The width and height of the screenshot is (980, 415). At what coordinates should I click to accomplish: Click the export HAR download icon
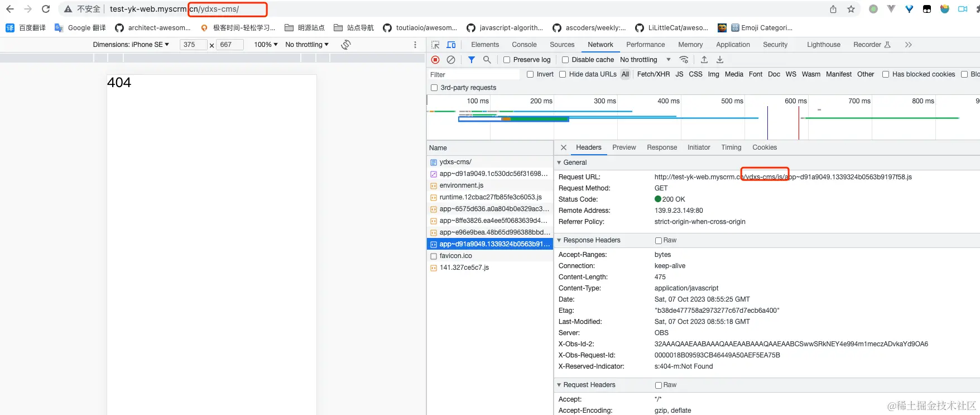point(720,60)
